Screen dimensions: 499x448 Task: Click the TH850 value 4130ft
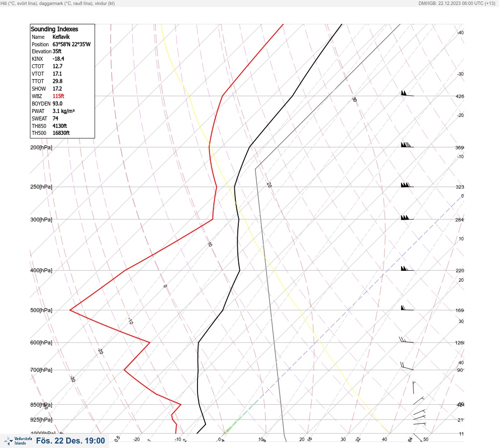click(x=60, y=126)
